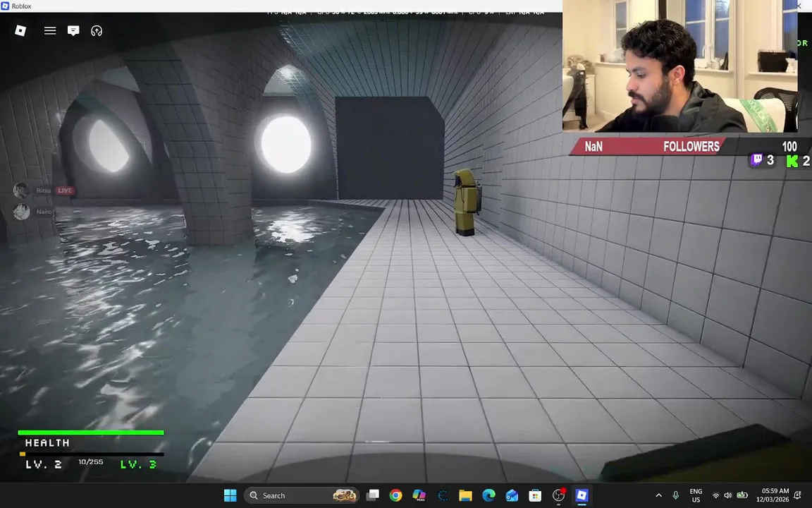Launch Microsoft Edge from the taskbar
This screenshot has height=508, width=812.
(x=489, y=495)
